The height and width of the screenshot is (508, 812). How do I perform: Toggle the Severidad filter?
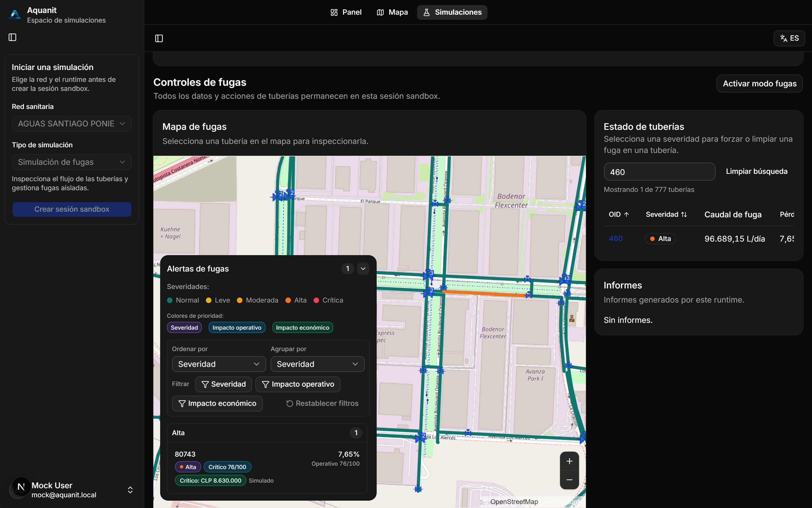[x=224, y=384]
